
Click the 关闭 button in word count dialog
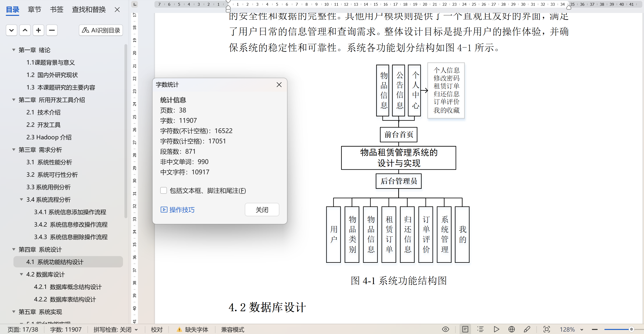262,210
